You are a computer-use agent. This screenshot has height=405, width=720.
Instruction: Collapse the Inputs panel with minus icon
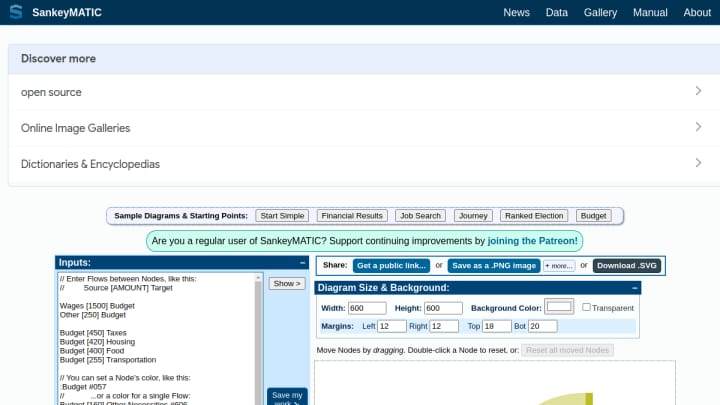[302, 263]
